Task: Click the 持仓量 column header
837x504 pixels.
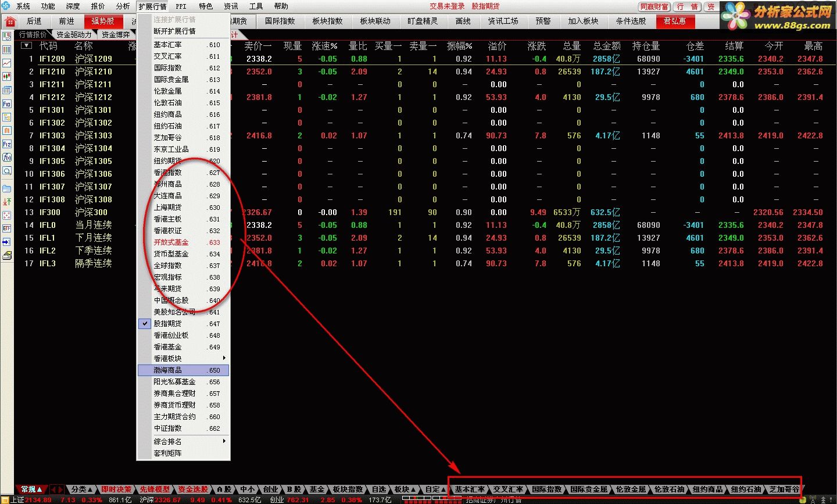Action: (646, 46)
